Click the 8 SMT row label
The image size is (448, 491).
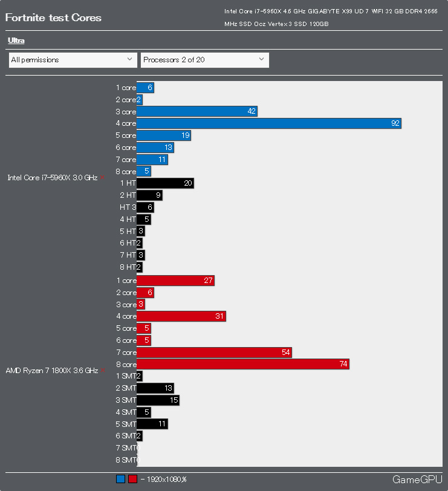[126, 460]
